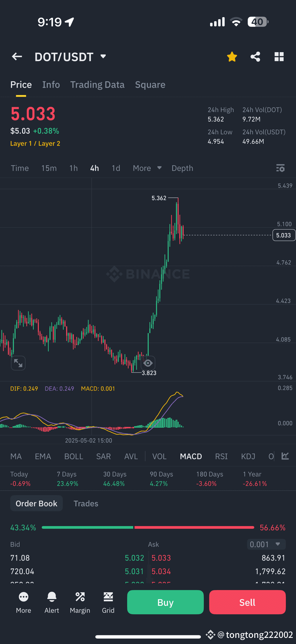This screenshot has width=296, height=644.
Task: Toggle the yellow favorite star
Action: (x=232, y=57)
